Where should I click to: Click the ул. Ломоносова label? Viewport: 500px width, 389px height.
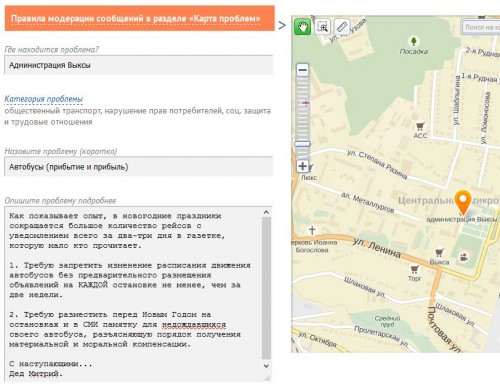pyautogui.click(x=486, y=118)
